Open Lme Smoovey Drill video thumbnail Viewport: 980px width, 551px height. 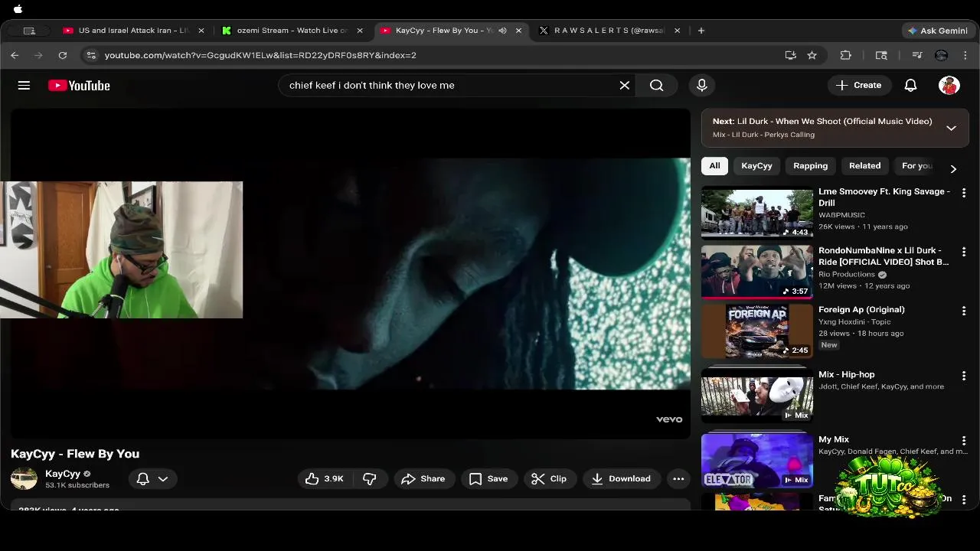point(757,214)
